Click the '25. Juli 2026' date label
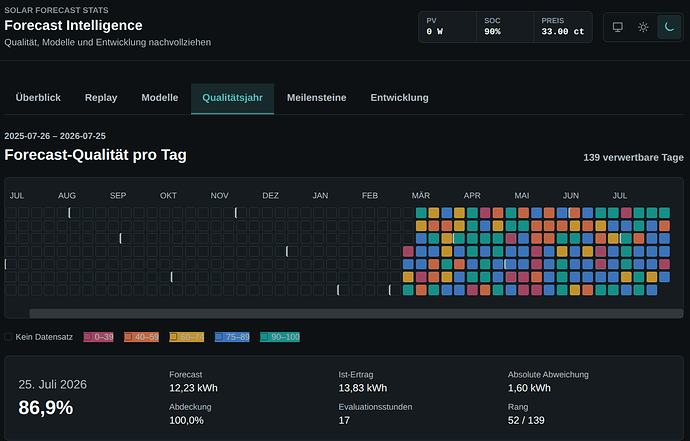The height and width of the screenshot is (441, 690). tap(52, 384)
